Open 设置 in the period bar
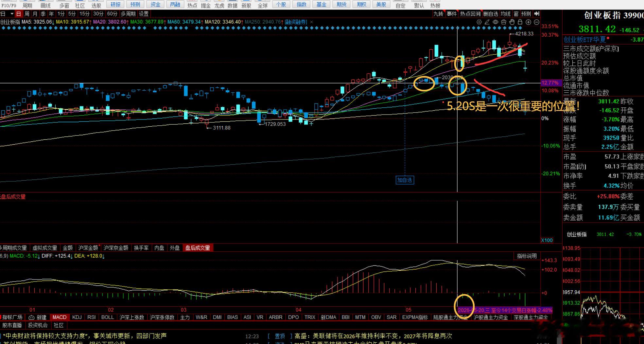Image resolution: width=644 pixels, height=344 pixels. point(144,14)
